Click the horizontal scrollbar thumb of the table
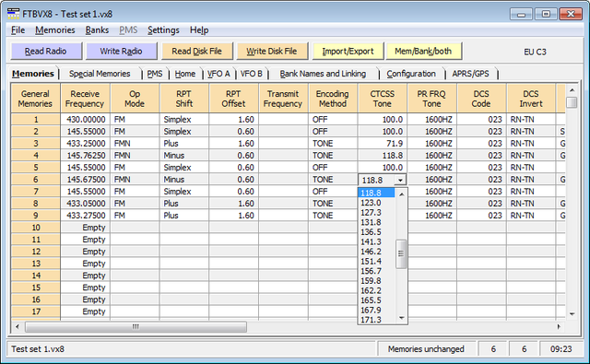Image resolution: width=590 pixels, height=364 pixels. (x=136, y=326)
